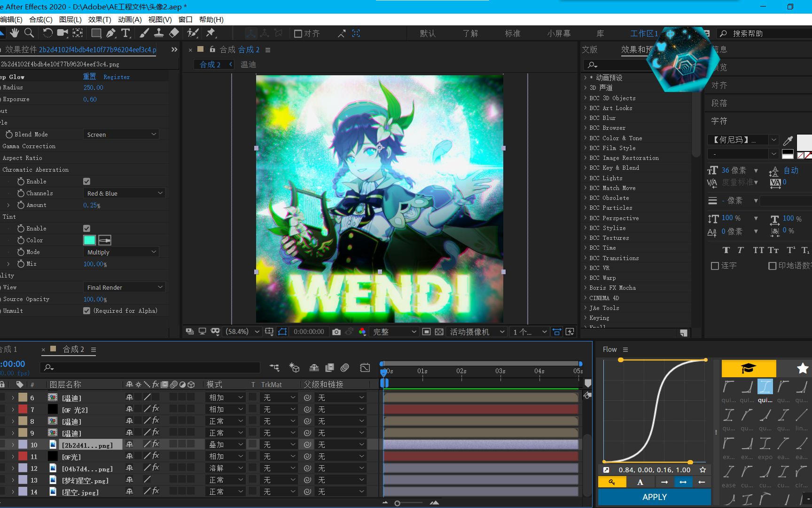
Task: Select the Puppet Pin tool
Action: tap(211, 33)
